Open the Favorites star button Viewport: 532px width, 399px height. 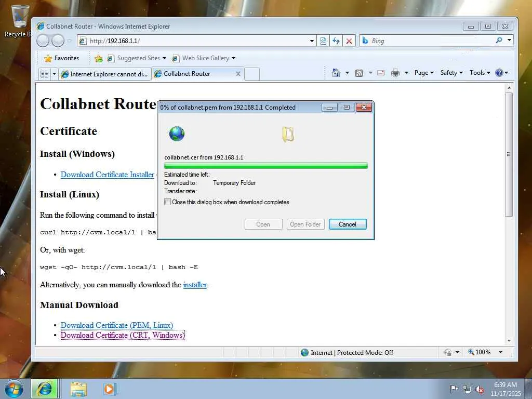pyautogui.click(x=61, y=58)
